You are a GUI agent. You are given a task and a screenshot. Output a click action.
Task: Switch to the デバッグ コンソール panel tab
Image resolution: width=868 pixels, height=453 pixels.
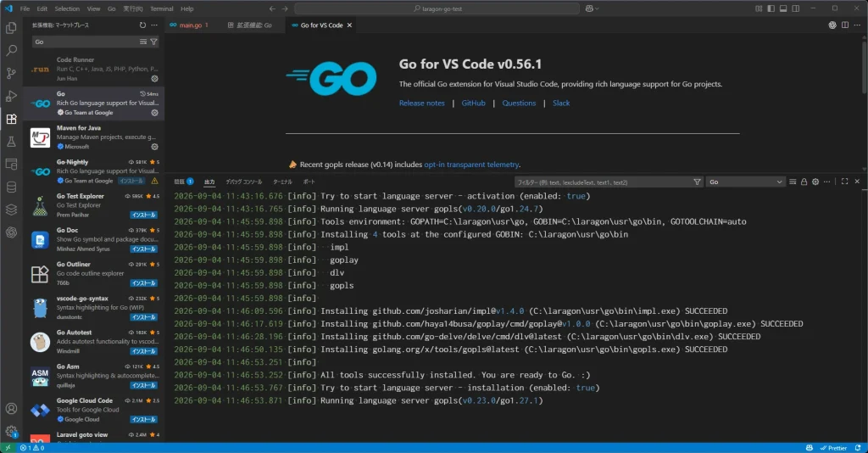(x=243, y=182)
